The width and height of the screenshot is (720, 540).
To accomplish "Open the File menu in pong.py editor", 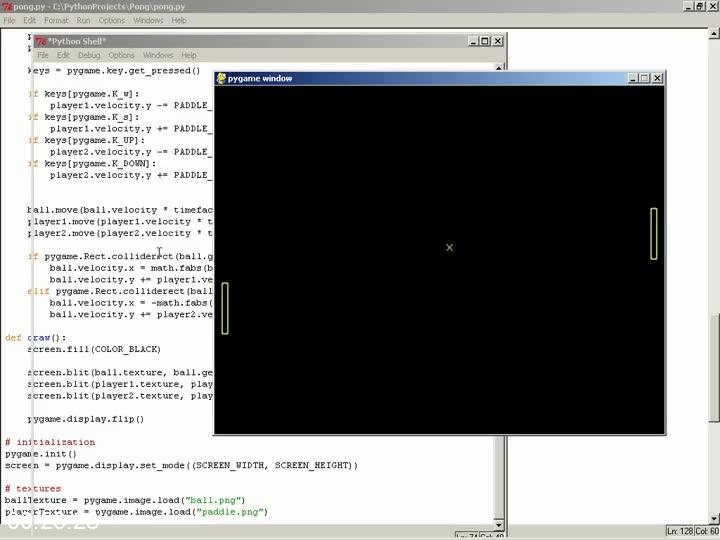I will [x=9, y=20].
